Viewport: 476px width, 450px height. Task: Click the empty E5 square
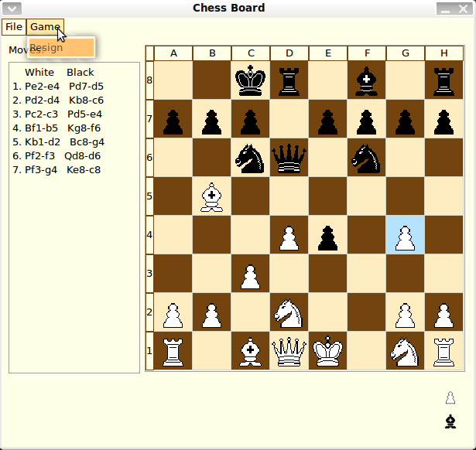point(328,196)
